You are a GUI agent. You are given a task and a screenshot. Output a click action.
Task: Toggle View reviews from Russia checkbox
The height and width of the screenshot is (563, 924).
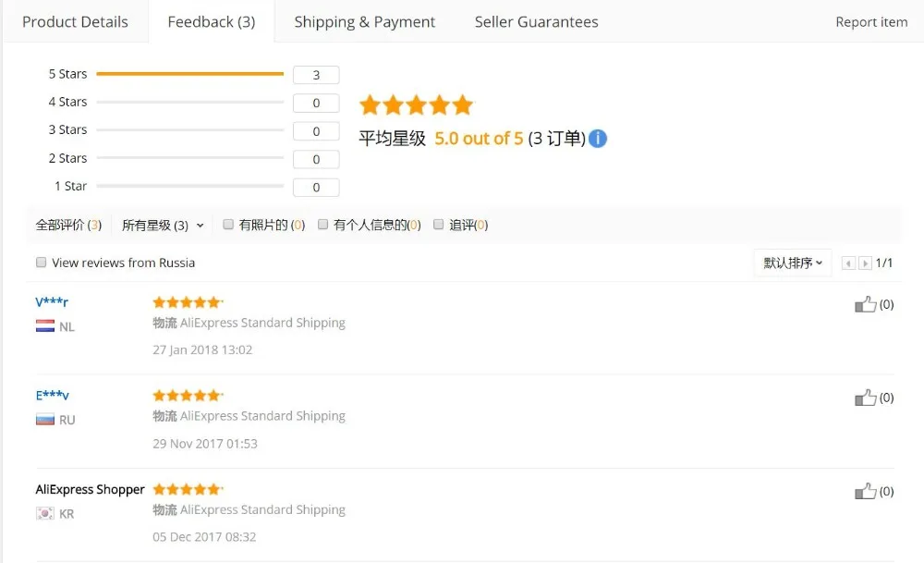(42, 263)
